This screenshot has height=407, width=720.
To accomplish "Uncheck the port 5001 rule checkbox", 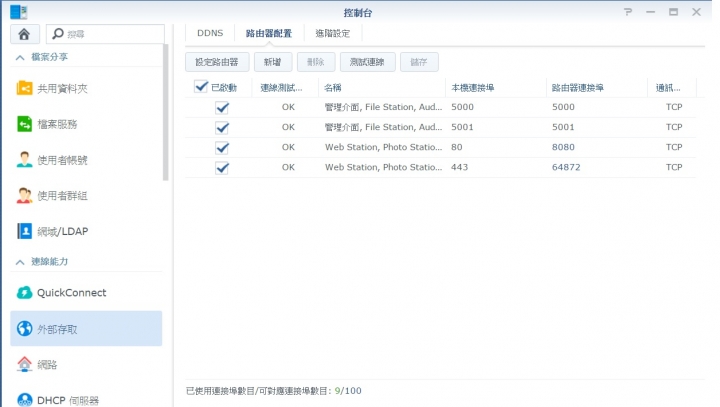I will [x=222, y=128].
